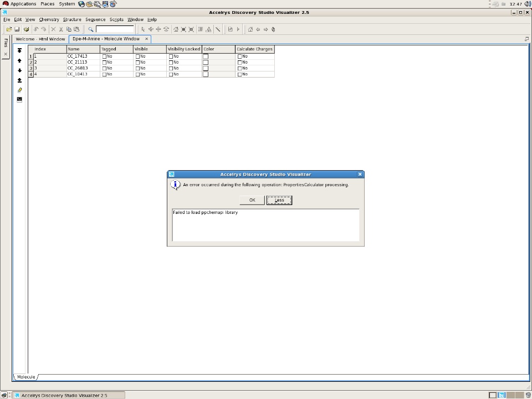Open the GNOME Places menu
The height and width of the screenshot is (399, 532).
click(x=48, y=4)
